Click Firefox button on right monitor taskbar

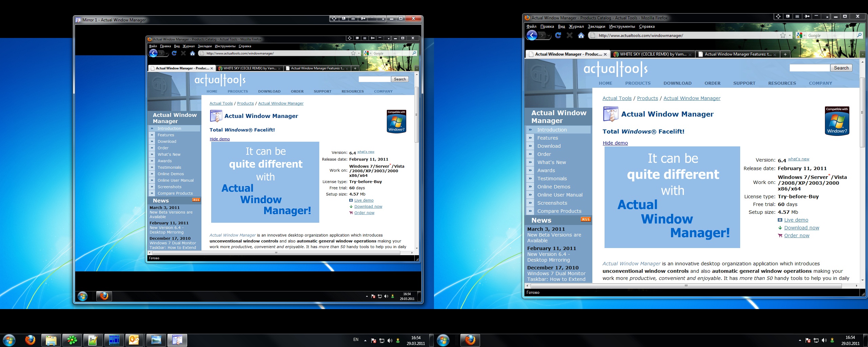click(x=470, y=340)
